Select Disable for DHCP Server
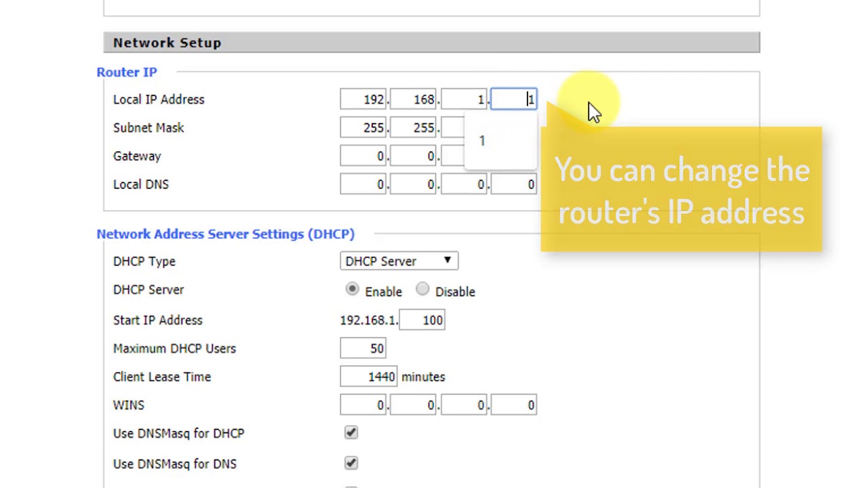This screenshot has width=868, height=488. coord(422,289)
